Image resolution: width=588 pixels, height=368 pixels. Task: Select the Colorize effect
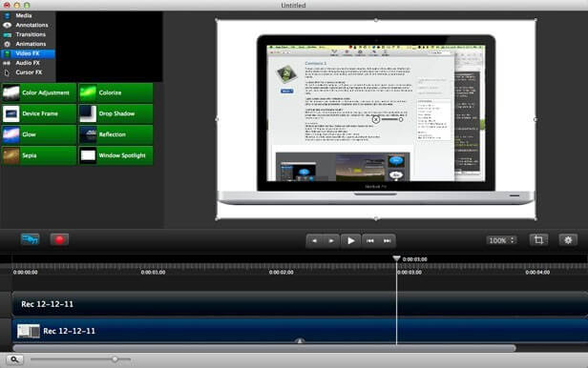115,92
